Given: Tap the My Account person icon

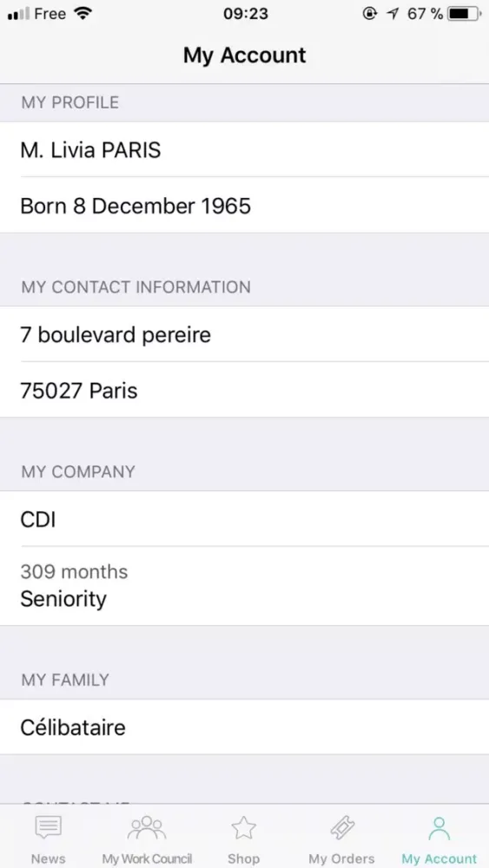Looking at the screenshot, I should coord(439,827).
